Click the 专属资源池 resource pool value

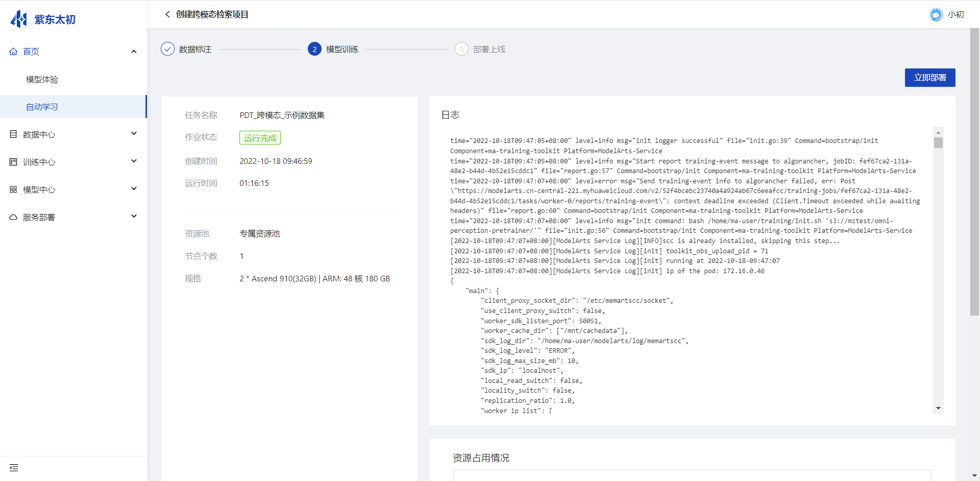coord(260,234)
